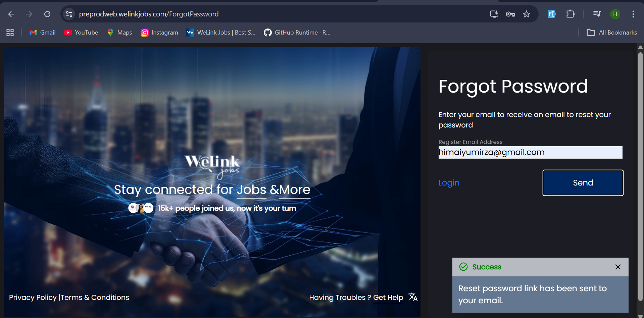Viewport: 644px width, 318px height.
Task: Open the media controls icon
Action: tap(597, 14)
